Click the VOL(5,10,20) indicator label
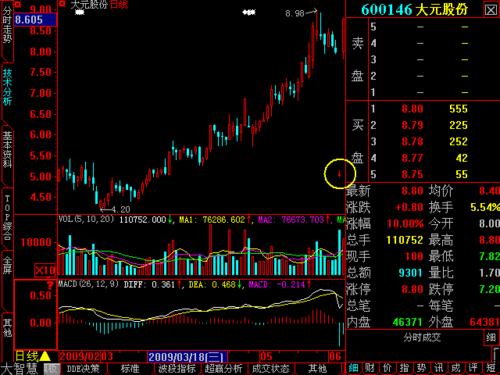 [86, 219]
